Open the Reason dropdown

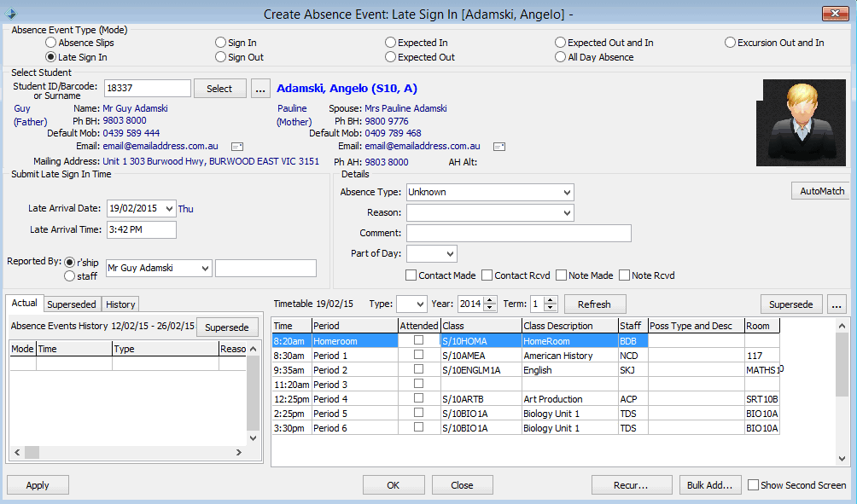(x=567, y=213)
